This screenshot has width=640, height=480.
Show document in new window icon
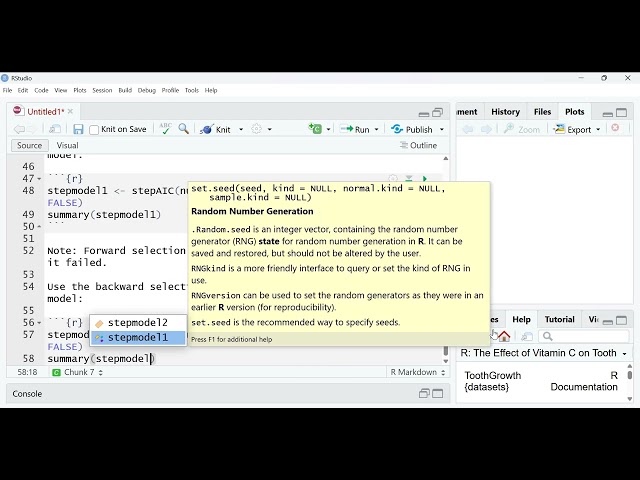[x=54, y=129]
